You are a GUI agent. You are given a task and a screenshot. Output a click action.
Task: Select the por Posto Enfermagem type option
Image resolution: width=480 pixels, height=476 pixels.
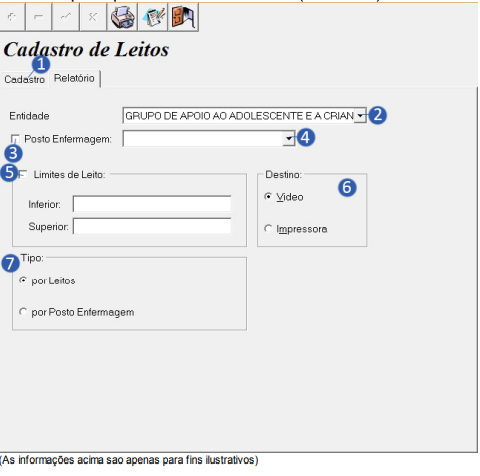tap(23, 312)
